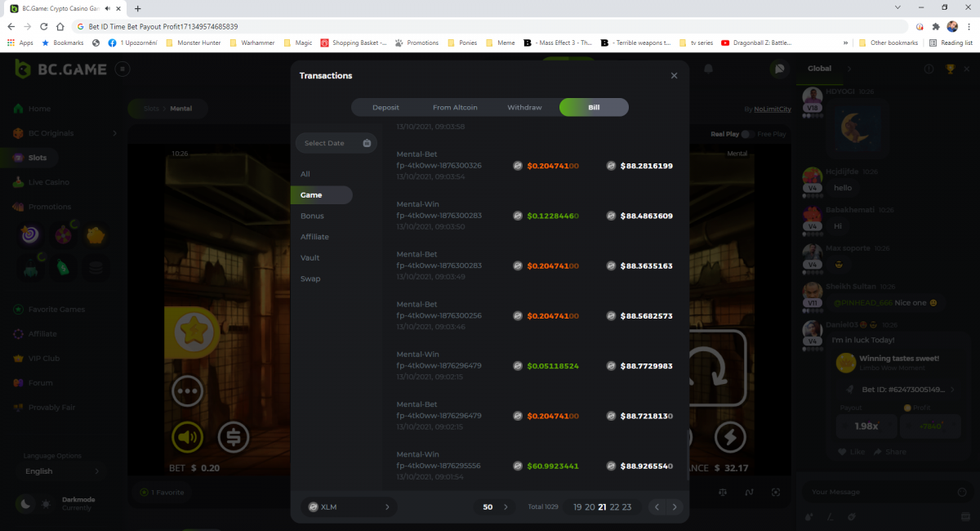Open the calendar icon next to Select Date
This screenshot has width=980, height=531.
point(367,143)
